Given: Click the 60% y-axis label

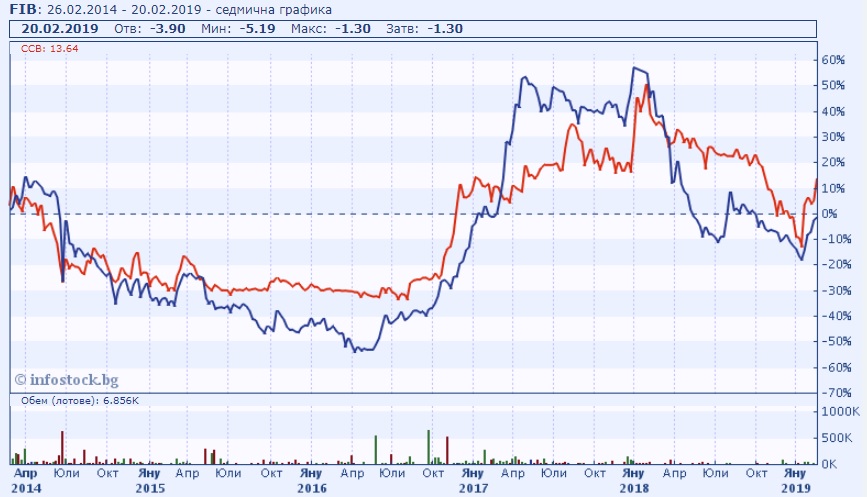Looking at the screenshot, I should [833, 60].
